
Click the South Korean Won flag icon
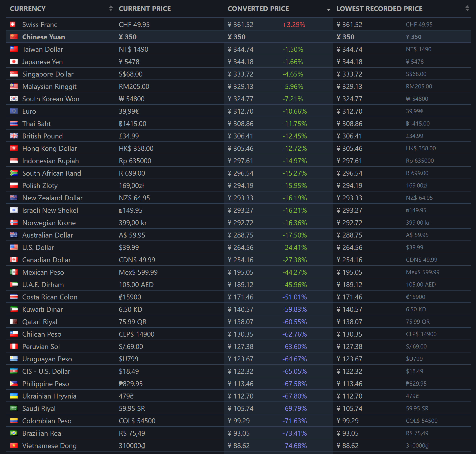coord(14,99)
